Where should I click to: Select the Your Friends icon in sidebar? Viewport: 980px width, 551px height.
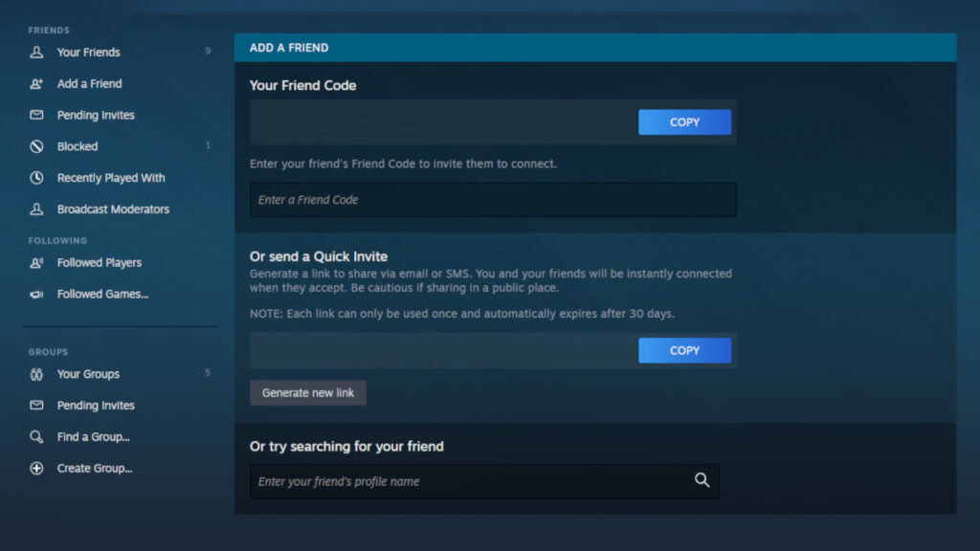[34, 52]
